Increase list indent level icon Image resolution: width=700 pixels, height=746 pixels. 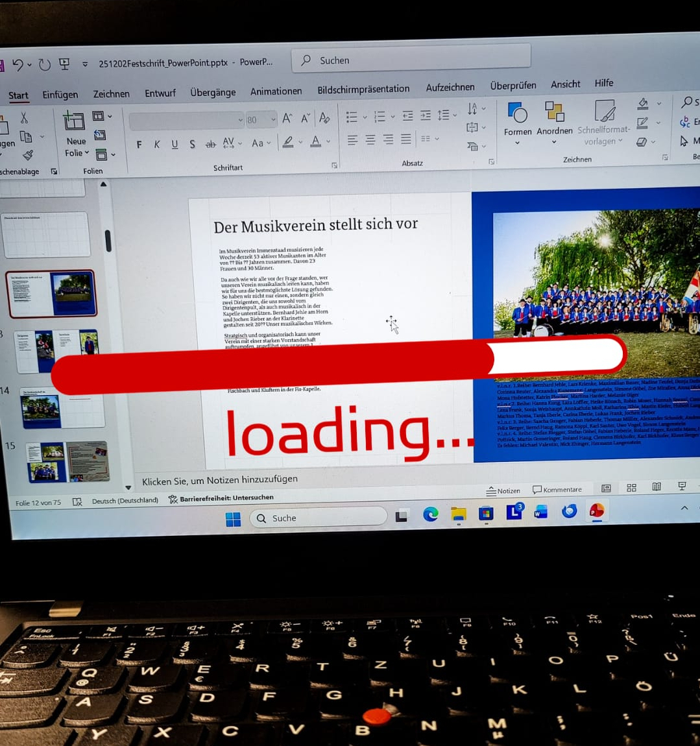tap(426, 115)
